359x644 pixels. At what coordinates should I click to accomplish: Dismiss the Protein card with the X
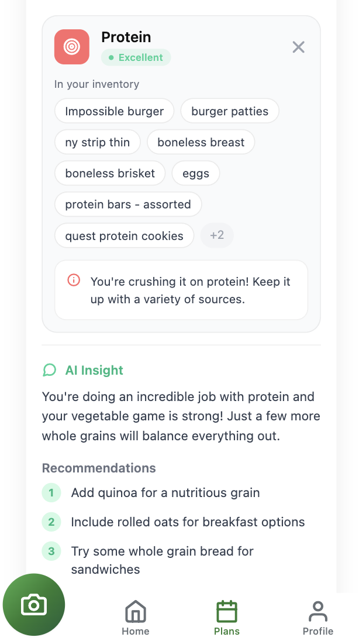(x=298, y=47)
